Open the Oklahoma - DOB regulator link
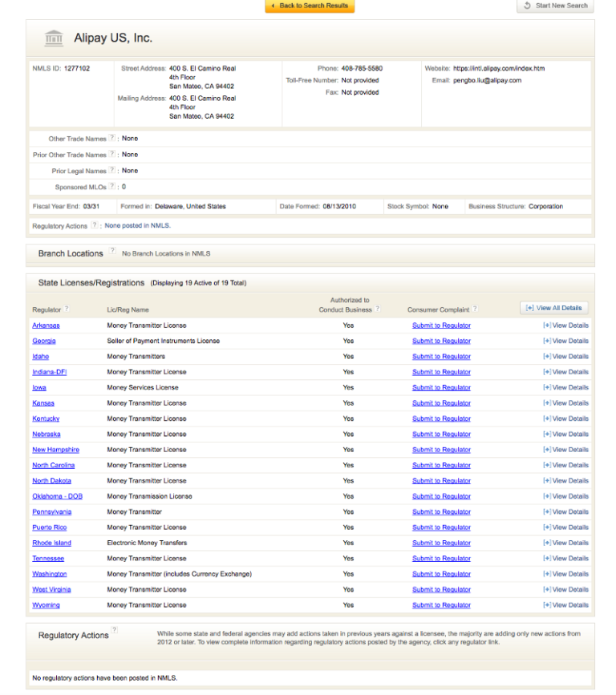This screenshot has width=616, height=695. click(57, 496)
